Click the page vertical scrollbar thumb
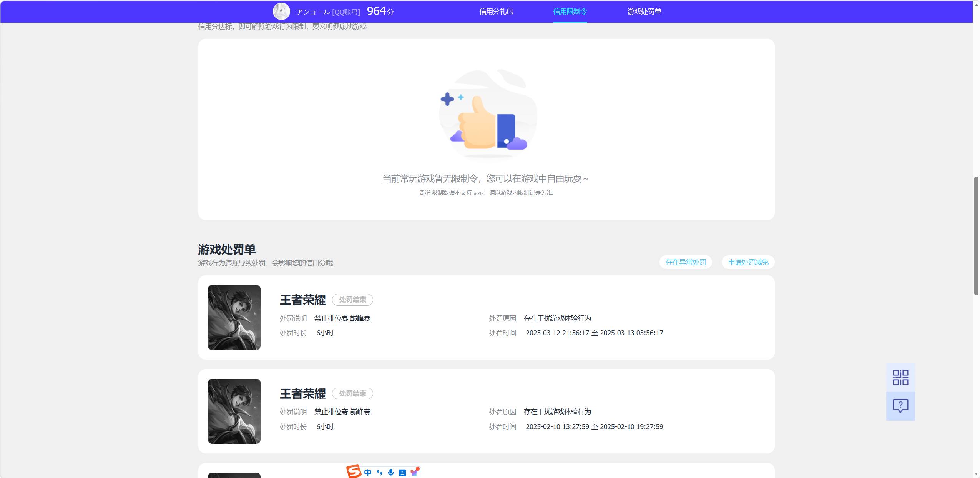The image size is (980, 478). coord(976,236)
